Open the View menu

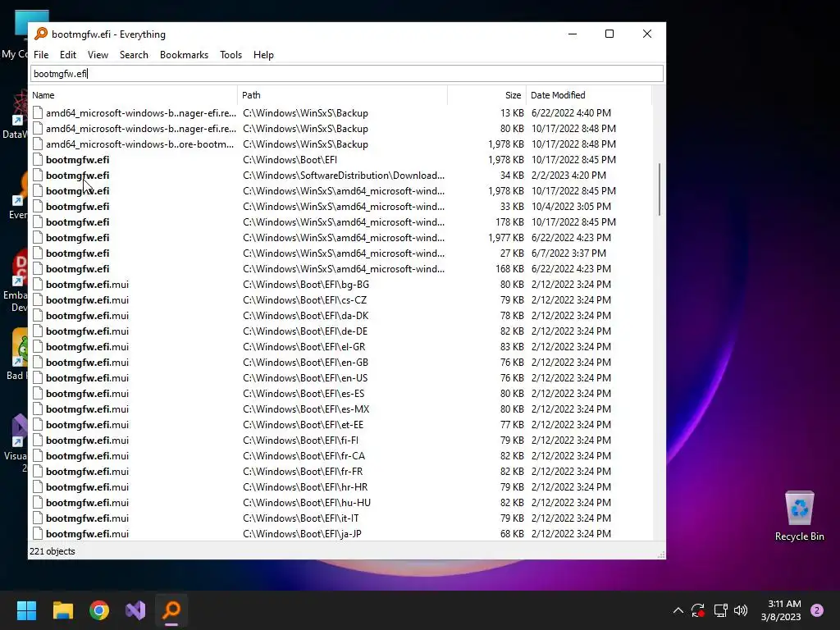pyautogui.click(x=98, y=55)
